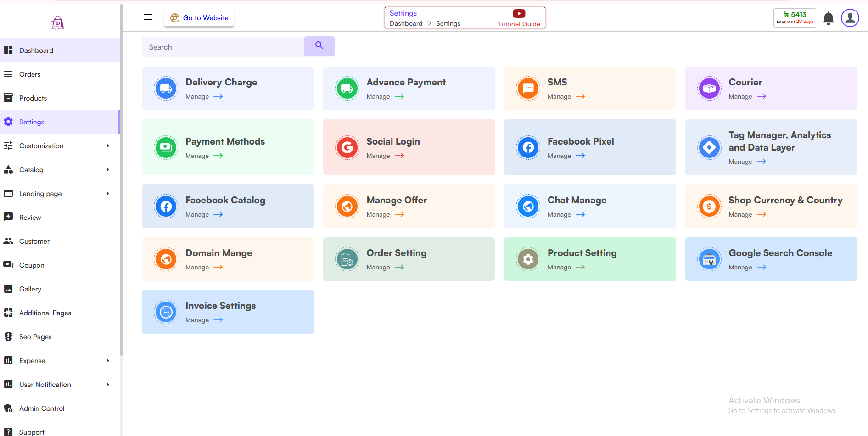Open the user profile avatar icon
Viewport: 868px width, 436px height.
pos(850,18)
